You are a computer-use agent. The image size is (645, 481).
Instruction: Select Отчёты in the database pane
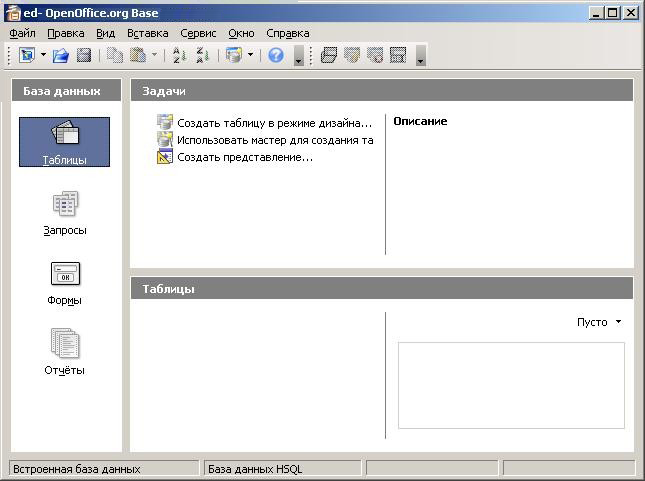pos(65,352)
